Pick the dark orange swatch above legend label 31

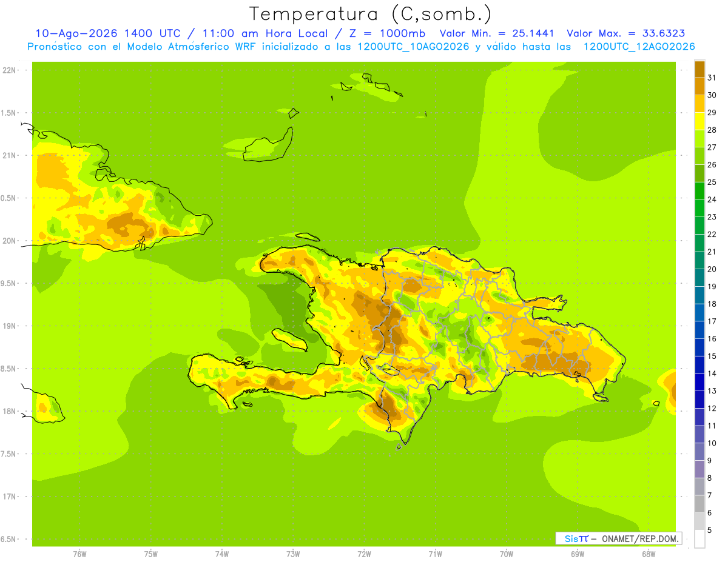[x=699, y=69]
